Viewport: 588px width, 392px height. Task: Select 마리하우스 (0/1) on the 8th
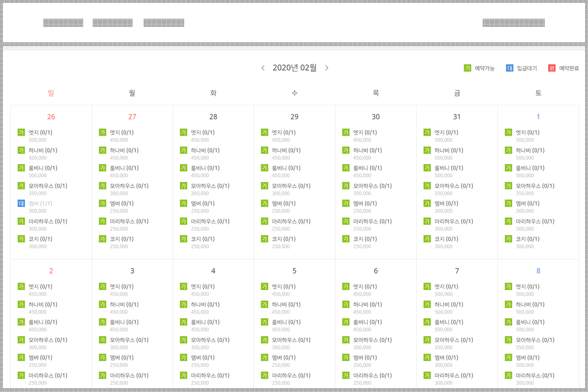(535, 375)
